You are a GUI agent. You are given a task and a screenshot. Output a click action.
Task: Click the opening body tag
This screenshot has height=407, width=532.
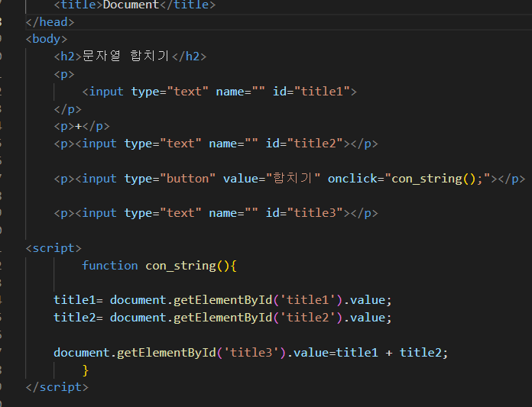coord(47,39)
